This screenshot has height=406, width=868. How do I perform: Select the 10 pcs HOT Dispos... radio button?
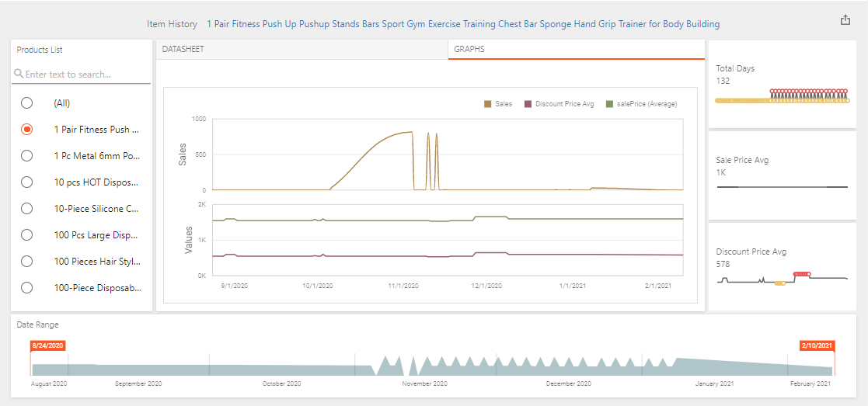pyautogui.click(x=26, y=182)
